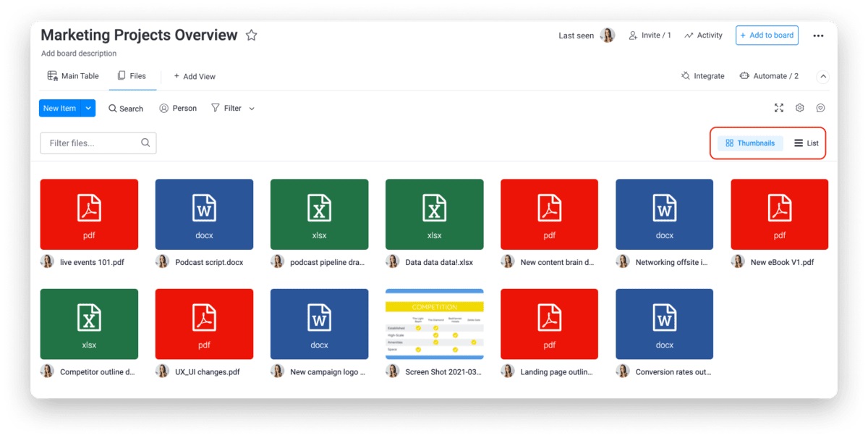The width and height of the screenshot is (868, 438).
Task: Open the competition screenshot thumbnail
Action: (434, 324)
